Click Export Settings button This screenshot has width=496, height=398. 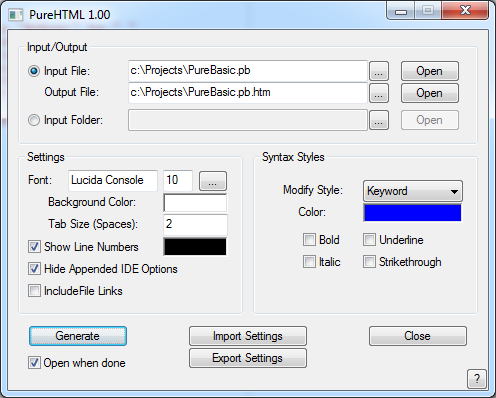pos(248,358)
